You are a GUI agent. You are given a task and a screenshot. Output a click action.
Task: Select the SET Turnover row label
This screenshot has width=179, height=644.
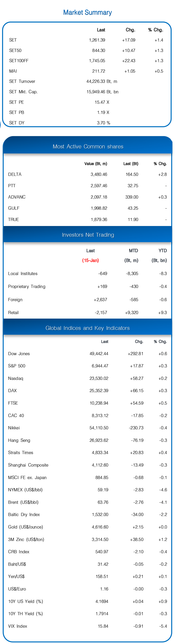click(22, 81)
